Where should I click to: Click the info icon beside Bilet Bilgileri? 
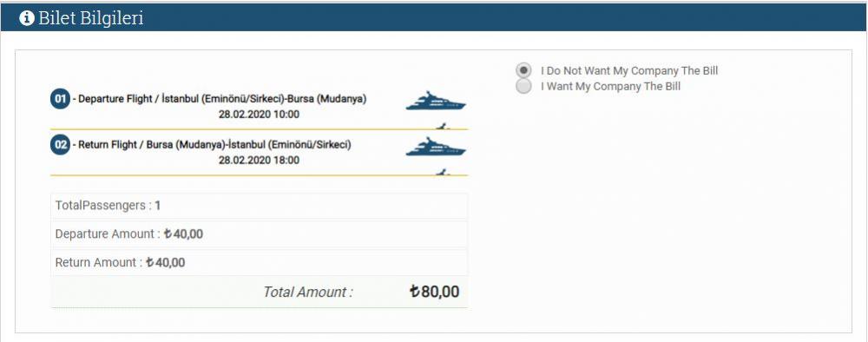(27, 18)
